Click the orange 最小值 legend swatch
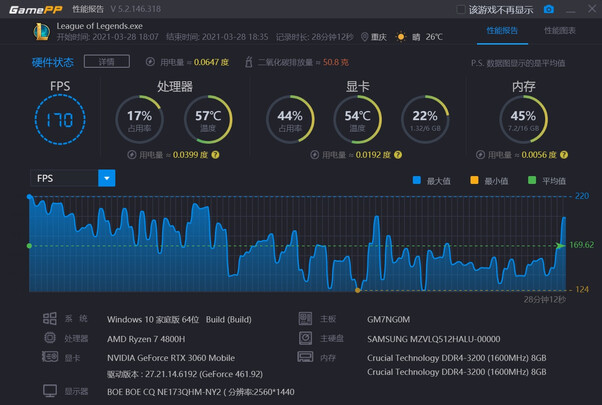 click(474, 180)
